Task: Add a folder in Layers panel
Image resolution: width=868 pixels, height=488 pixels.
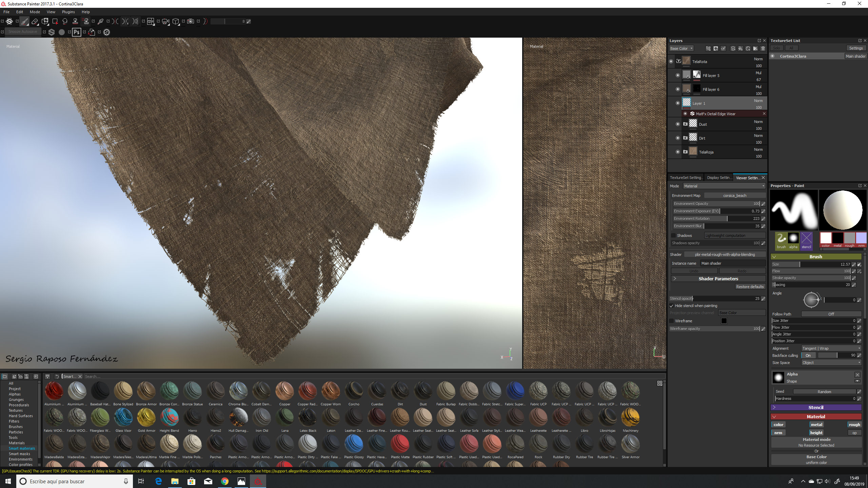Action: point(755,48)
